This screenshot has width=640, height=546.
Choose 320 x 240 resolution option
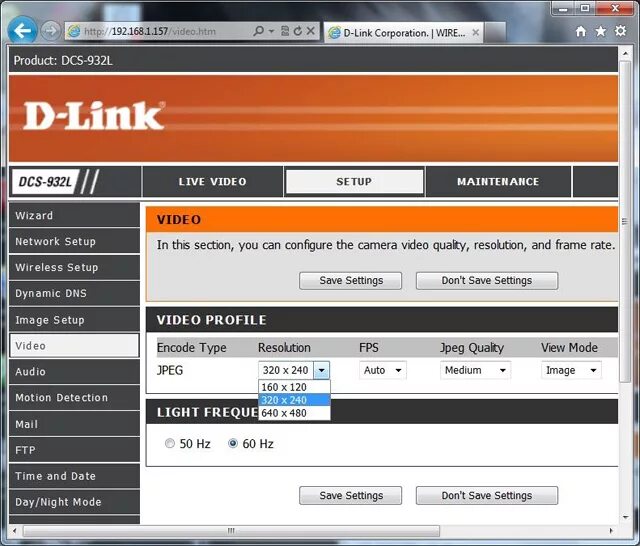294,400
